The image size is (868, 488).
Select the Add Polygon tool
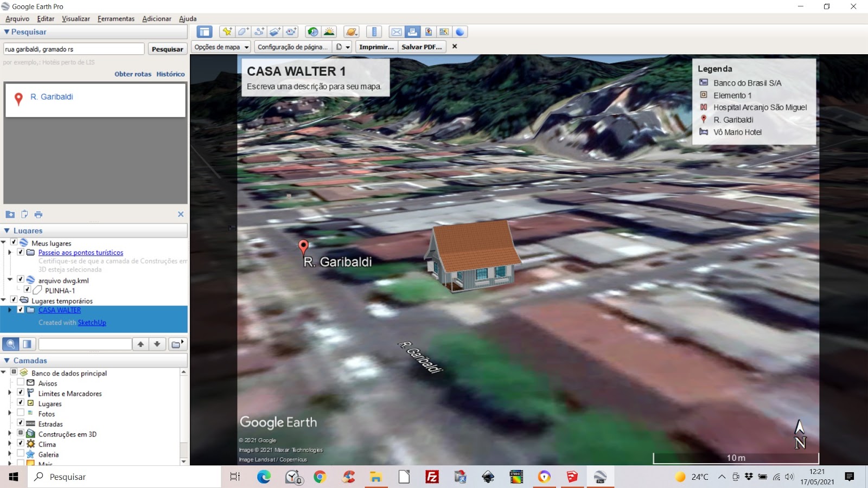coord(243,32)
